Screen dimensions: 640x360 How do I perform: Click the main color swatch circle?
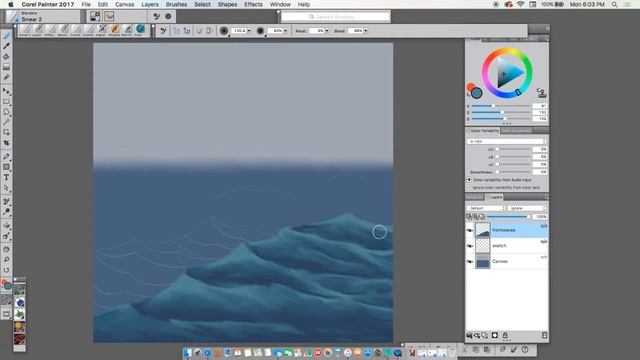(x=476, y=93)
